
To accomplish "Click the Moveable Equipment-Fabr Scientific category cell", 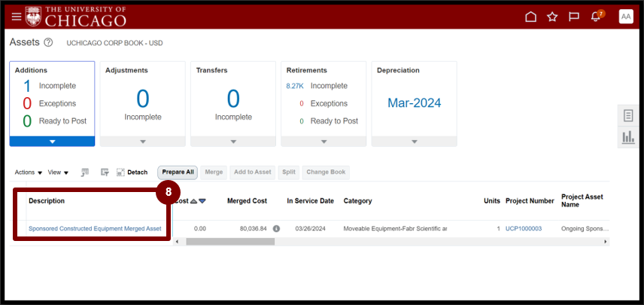I will pos(395,228).
